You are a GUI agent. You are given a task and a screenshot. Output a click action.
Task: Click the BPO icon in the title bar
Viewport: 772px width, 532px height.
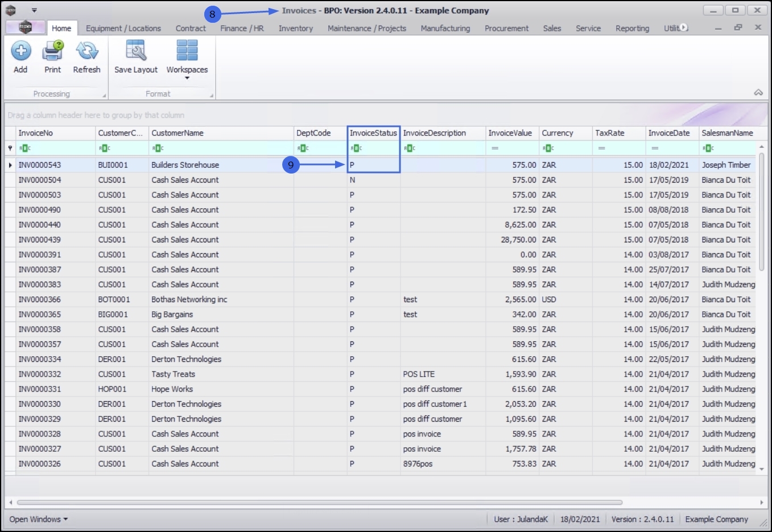click(x=10, y=10)
